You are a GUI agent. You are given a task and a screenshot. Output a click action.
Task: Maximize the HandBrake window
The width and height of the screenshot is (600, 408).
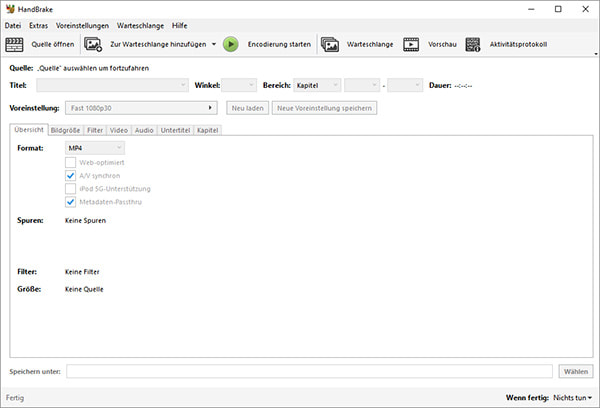[x=558, y=9]
